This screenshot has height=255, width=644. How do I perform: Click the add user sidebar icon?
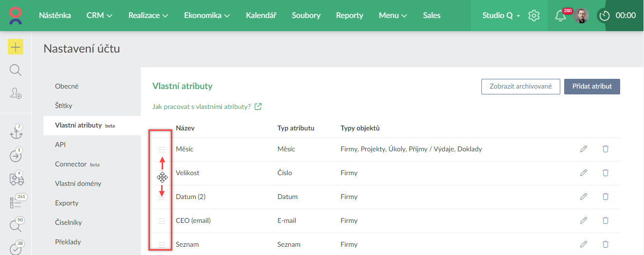pos(16,93)
